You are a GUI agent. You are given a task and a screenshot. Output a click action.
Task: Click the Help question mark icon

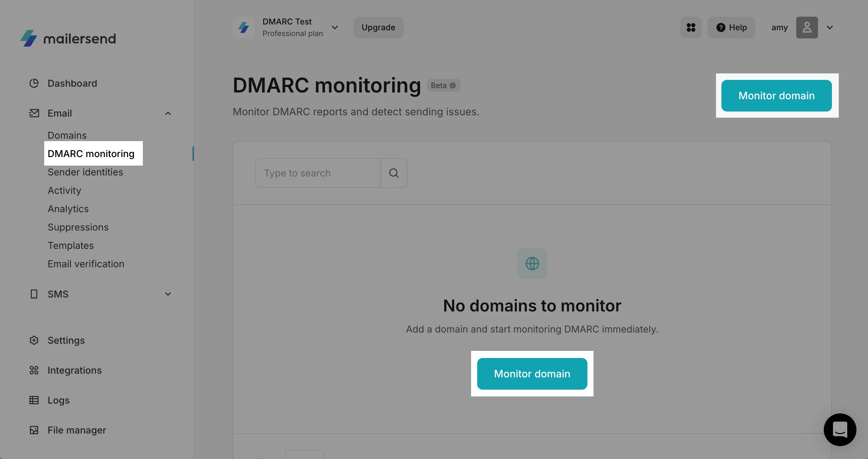(x=721, y=28)
